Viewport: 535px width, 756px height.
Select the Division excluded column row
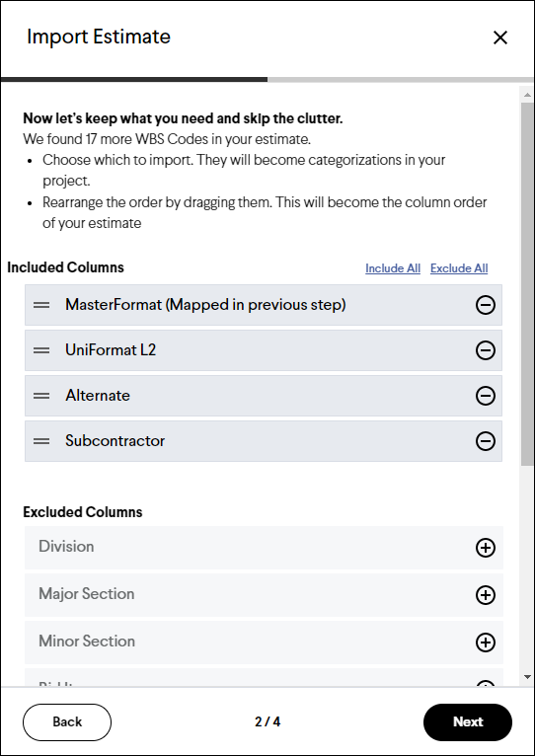pyautogui.click(x=264, y=548)
